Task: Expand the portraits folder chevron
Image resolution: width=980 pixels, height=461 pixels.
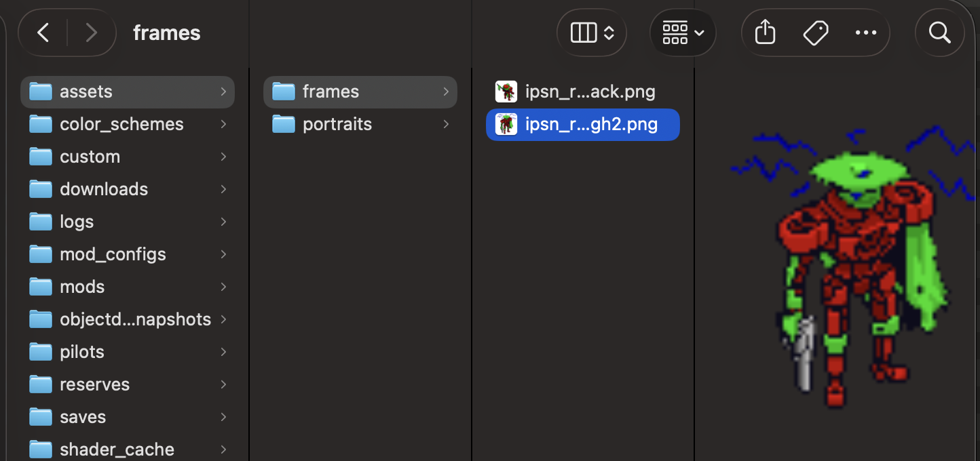Action: (x=446, y=124)
